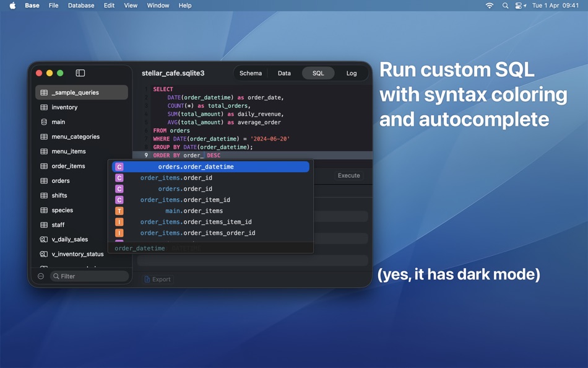
Task: Toggle the sidebar visibility icon
Action: (80, 72)
